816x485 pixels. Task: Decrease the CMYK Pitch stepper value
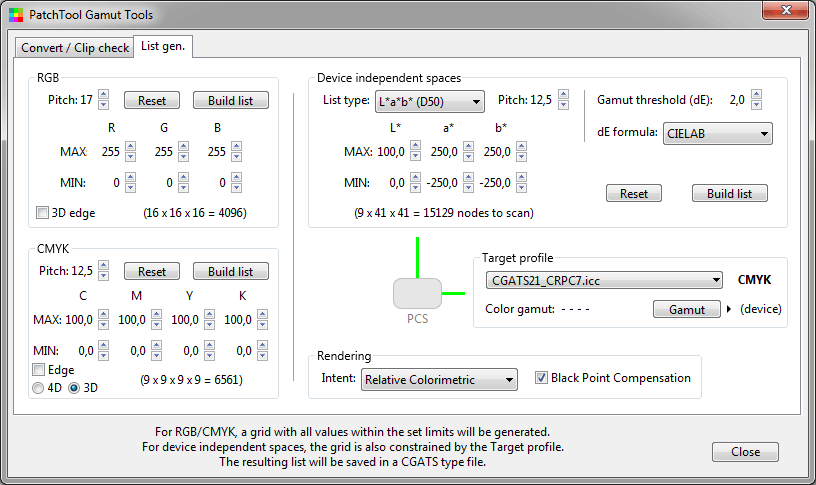click(x=103, y=276)
